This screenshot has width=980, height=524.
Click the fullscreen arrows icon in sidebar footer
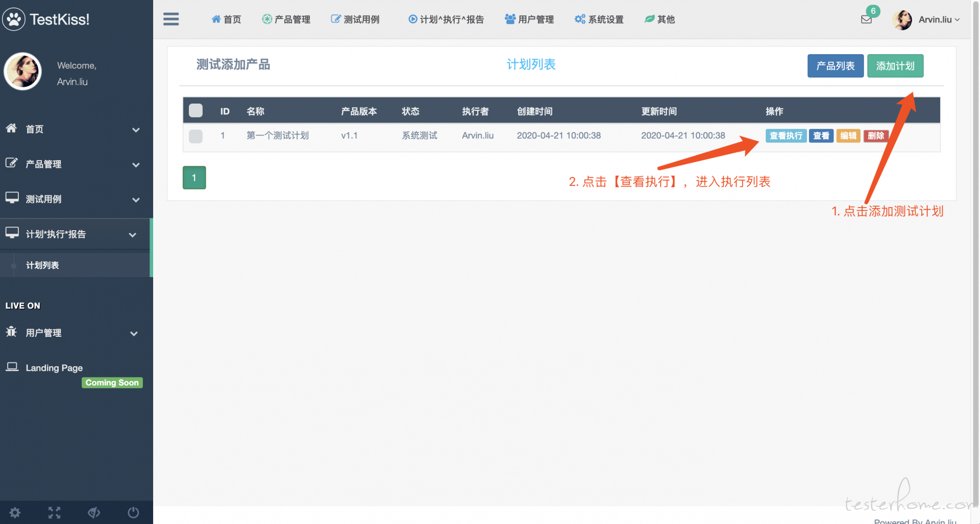55,513
